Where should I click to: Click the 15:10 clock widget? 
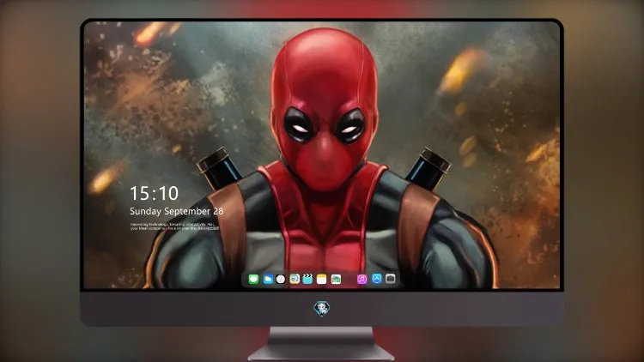(154, 193)
